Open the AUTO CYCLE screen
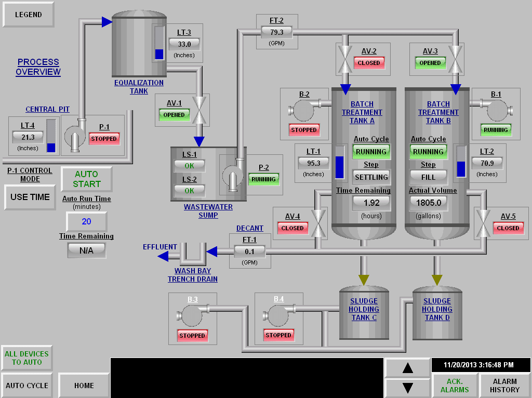This screenshot has width=532, height=398. [27, 386]
